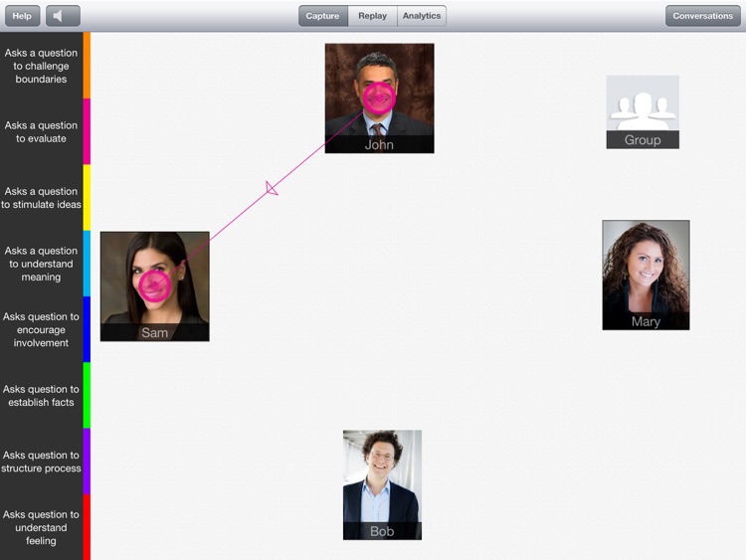
Task: Choose 'Asks question to encourage involvement'
Action: point(41,329)
